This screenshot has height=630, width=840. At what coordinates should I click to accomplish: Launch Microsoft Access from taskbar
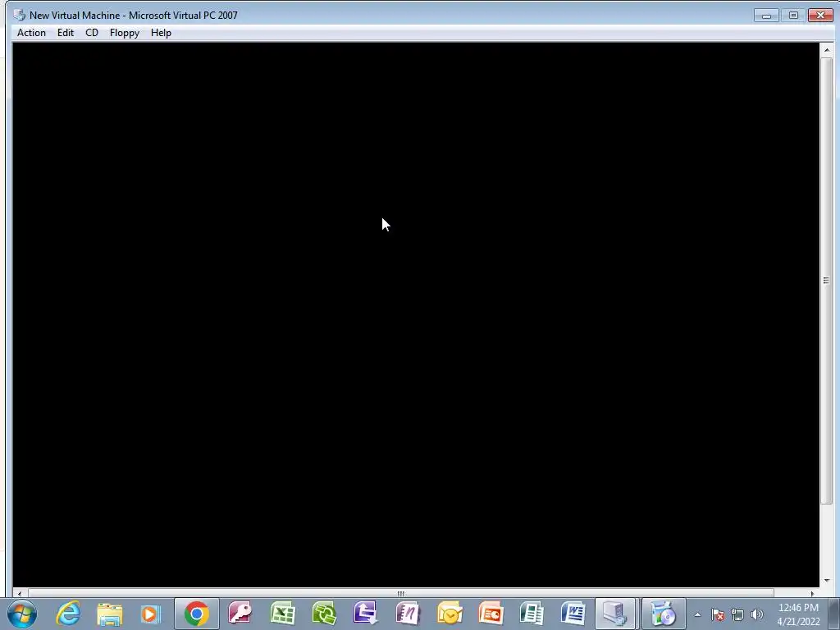click(240, 614)
